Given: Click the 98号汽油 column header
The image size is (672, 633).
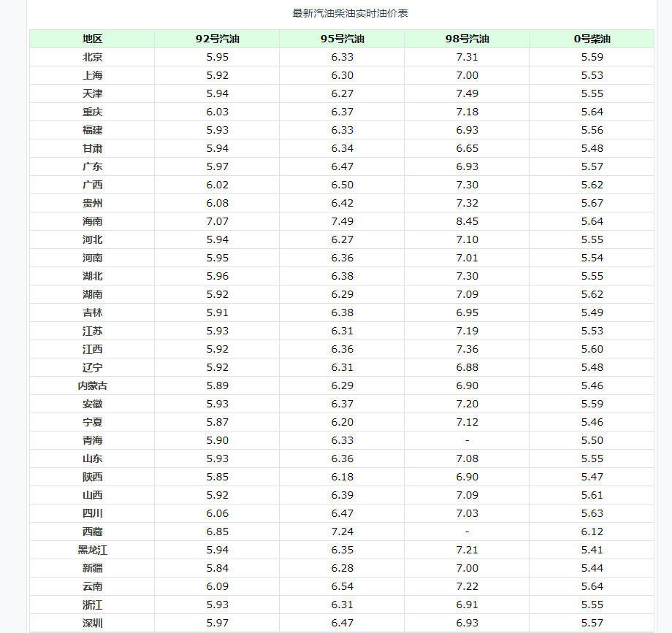Looking at the screenshot, I should [467, 39].
